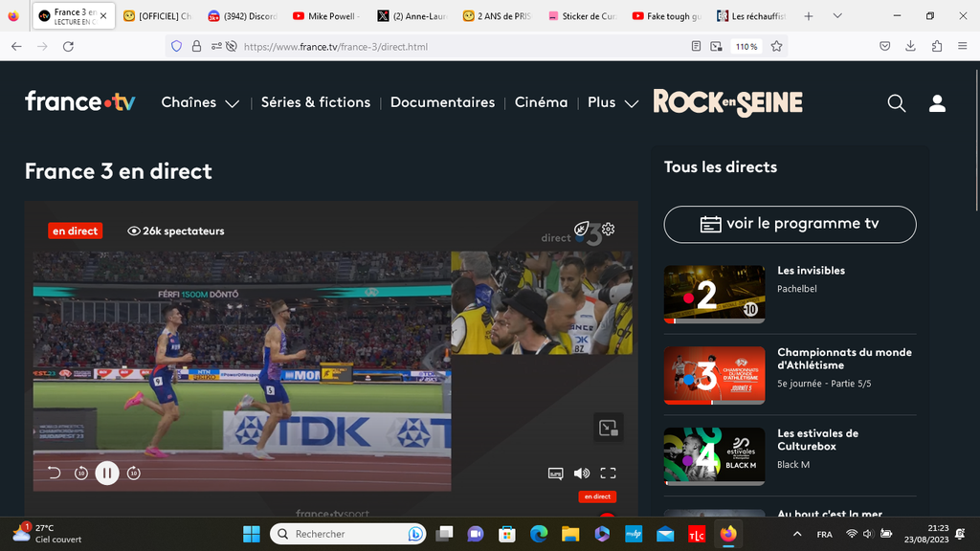Open File Explorer from taskbar
This screenshot has height=551, width=980.
[x=570, y=534]
